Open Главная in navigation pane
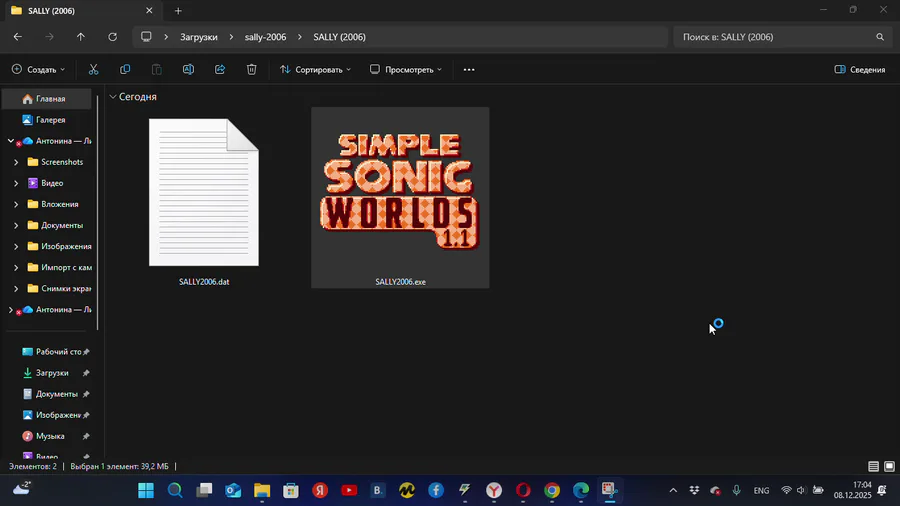Image resolution: width=900 pixels, height=506 pixels. [x=47, y=99]
